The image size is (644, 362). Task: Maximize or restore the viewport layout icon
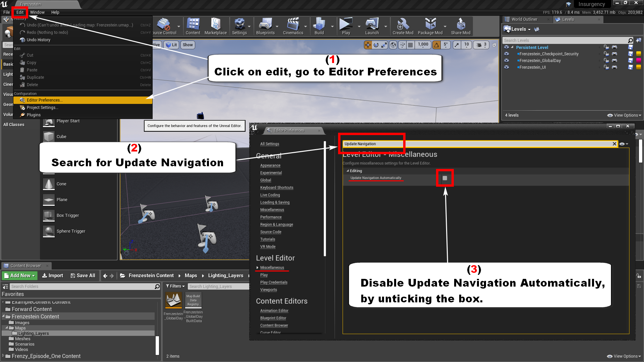click(x=494, y=45)
